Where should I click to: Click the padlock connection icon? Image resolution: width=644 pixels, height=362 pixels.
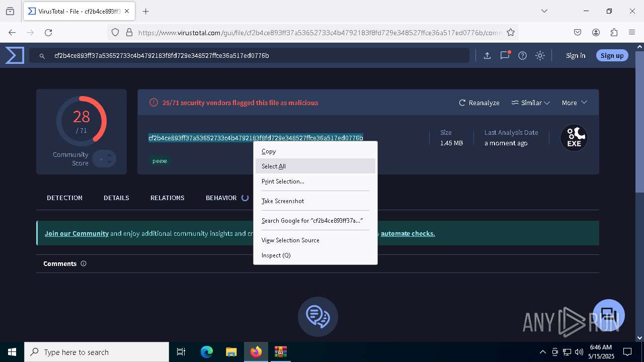click(x=129, y=32)
